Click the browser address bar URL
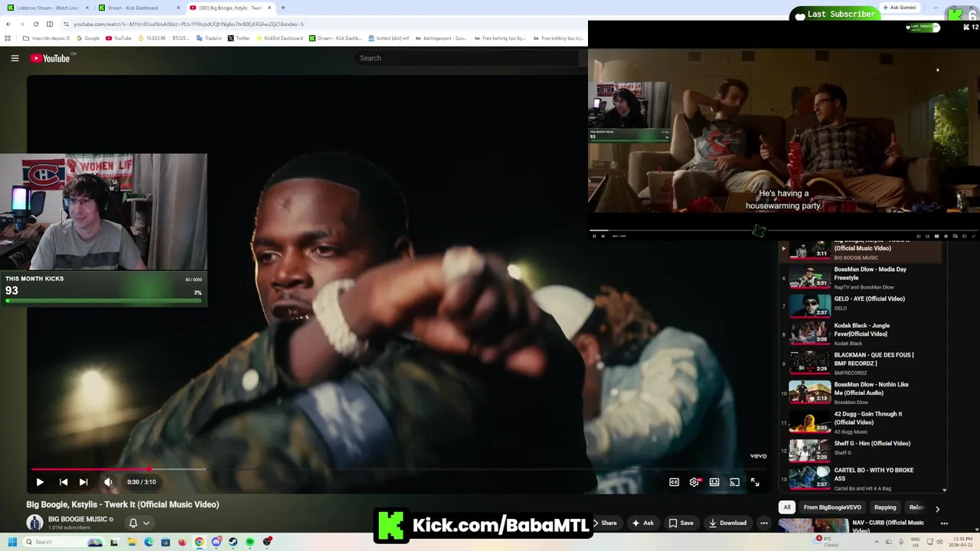Viewport: 980px width, 551px height. coord(188,24)
